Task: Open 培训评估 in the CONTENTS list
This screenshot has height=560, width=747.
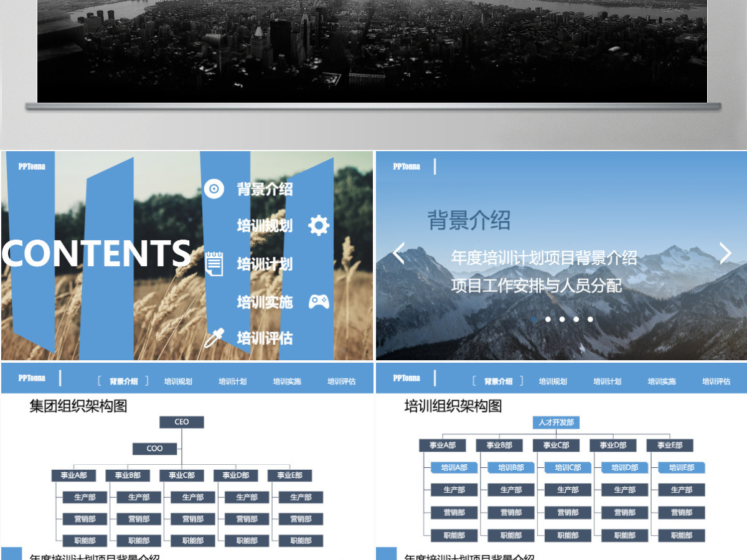Action: pyautogui.click(x=265, y=338)
